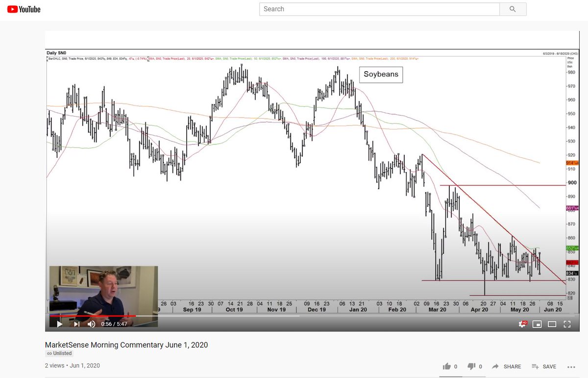The width and height of the screenshot is (588, 378).
Task: Click the SAVE to playlist button
Action: tap(544, 366)
